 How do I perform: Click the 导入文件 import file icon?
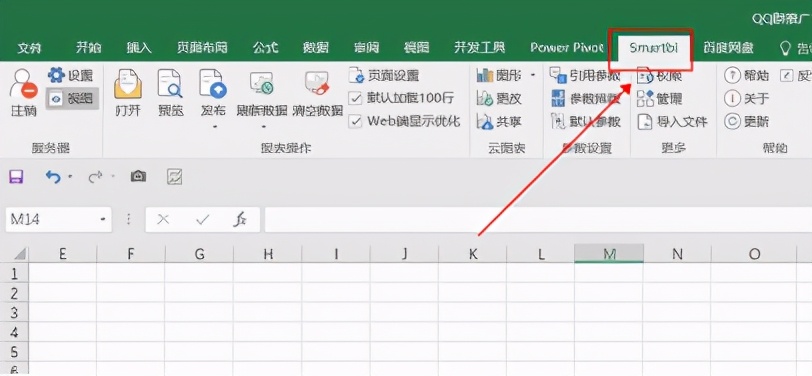tap(645, 122)
